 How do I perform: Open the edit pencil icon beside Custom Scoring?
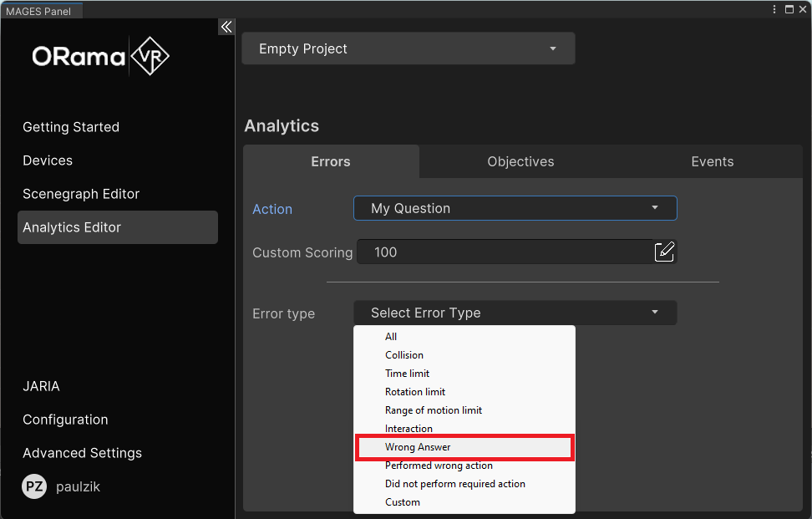665,251
